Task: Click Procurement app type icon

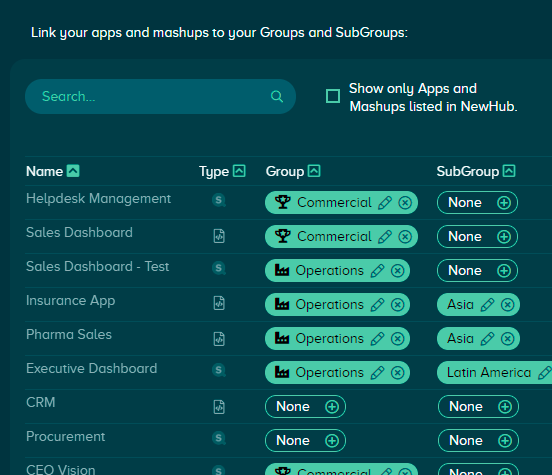Action: click(x=219, y=438)
